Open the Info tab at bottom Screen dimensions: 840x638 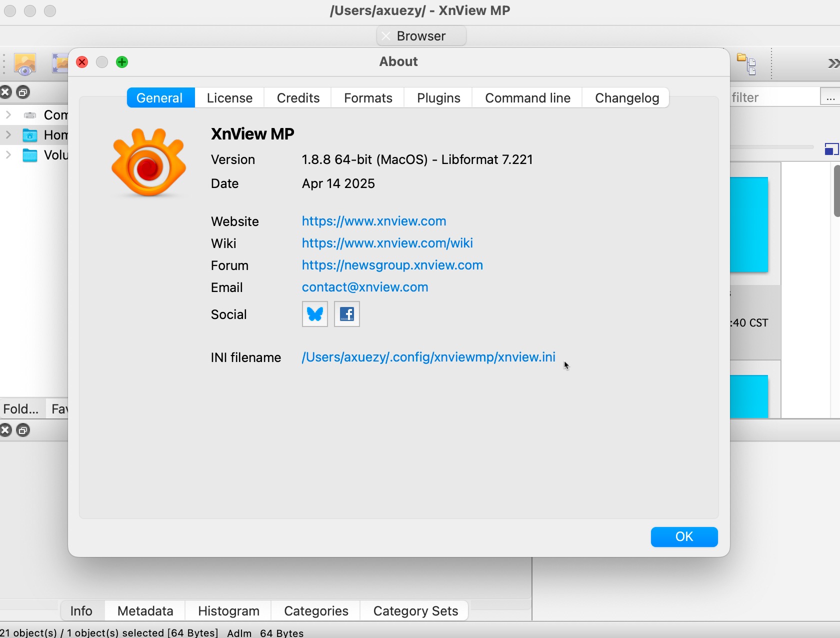coord(81,611)
